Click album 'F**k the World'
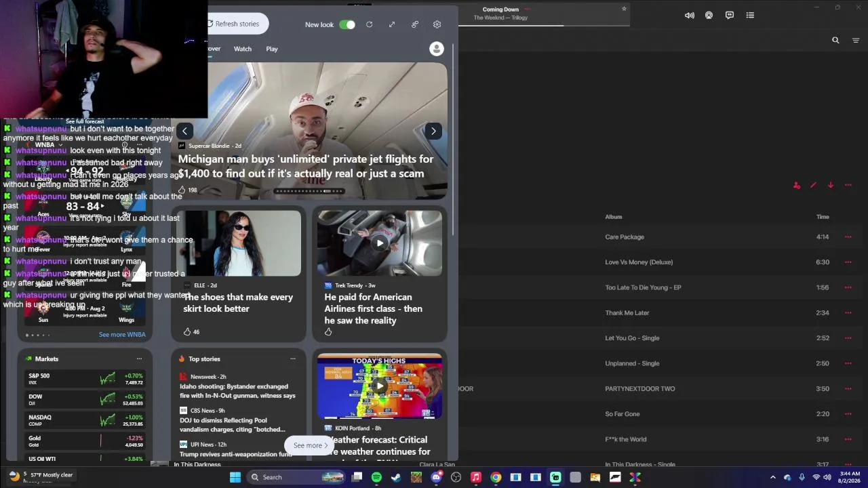This screenshot has width=868, height=488. coord(625,439)
